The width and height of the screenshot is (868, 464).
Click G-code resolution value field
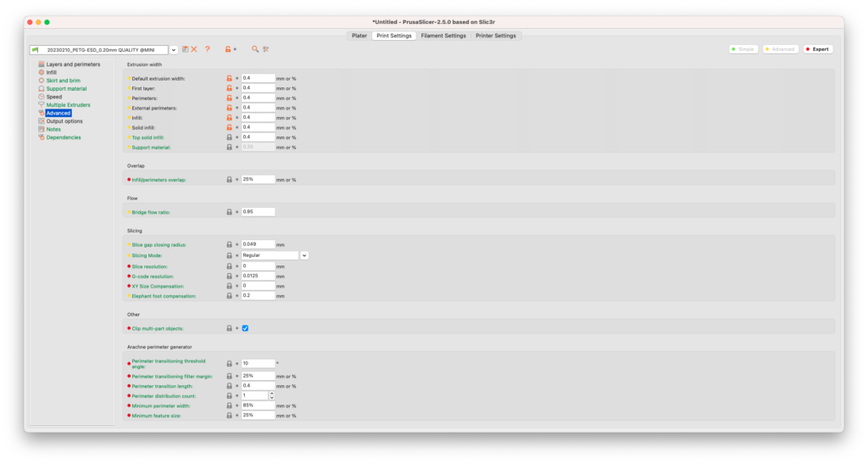click(258, 276)
